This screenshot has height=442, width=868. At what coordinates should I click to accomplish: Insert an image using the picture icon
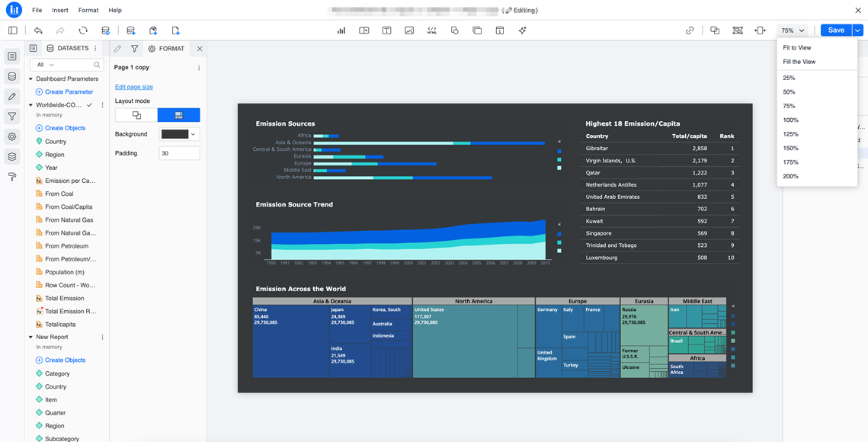(409, 30)
